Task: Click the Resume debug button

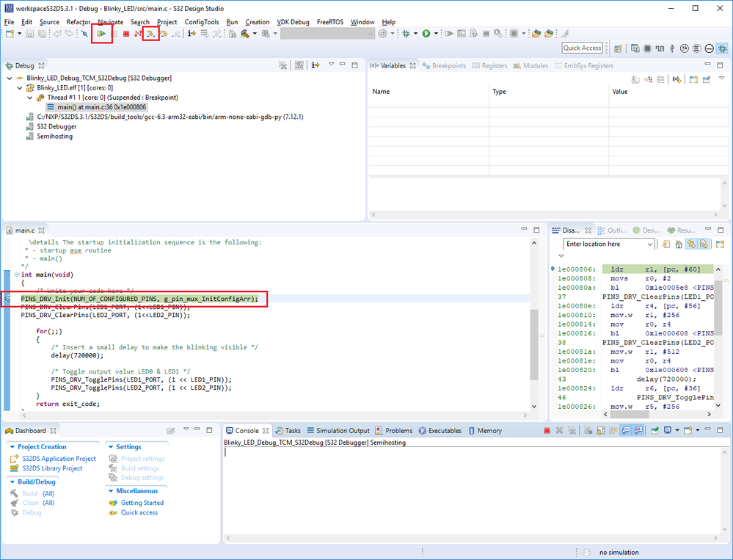Action: [x=101, y=34]
